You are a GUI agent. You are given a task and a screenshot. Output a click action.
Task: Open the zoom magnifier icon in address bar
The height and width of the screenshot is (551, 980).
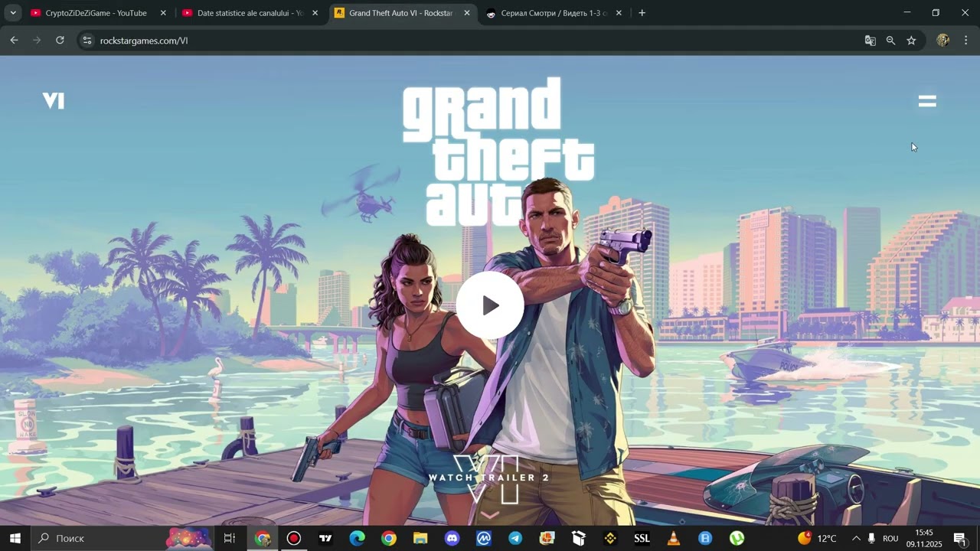[x=890, y=41]
